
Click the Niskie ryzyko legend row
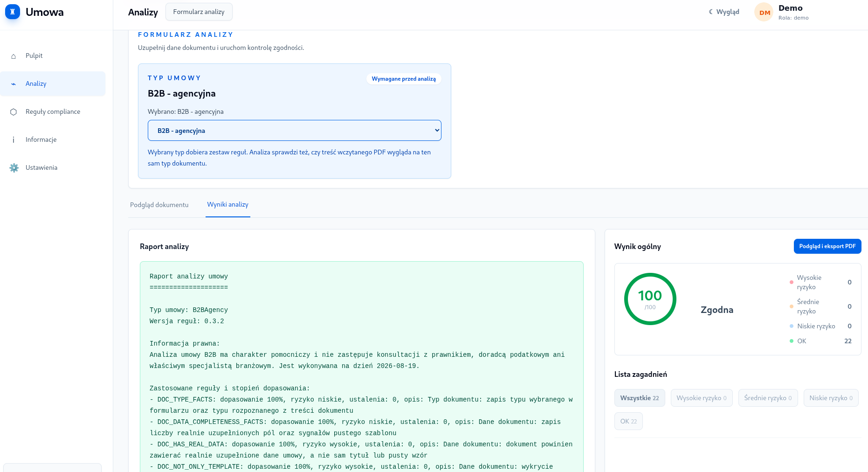coord(821,326)
